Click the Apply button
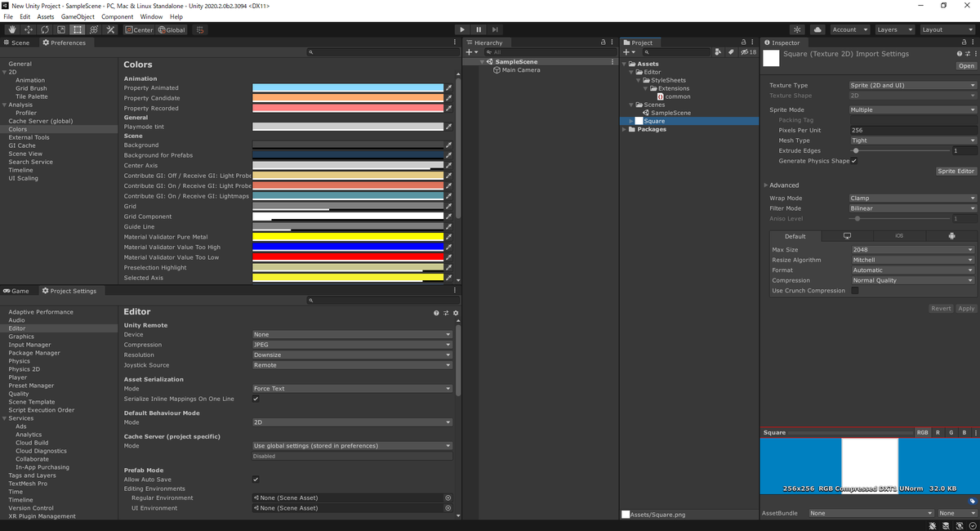The width and height of the screenshot is (980, 531). (966, 309)
